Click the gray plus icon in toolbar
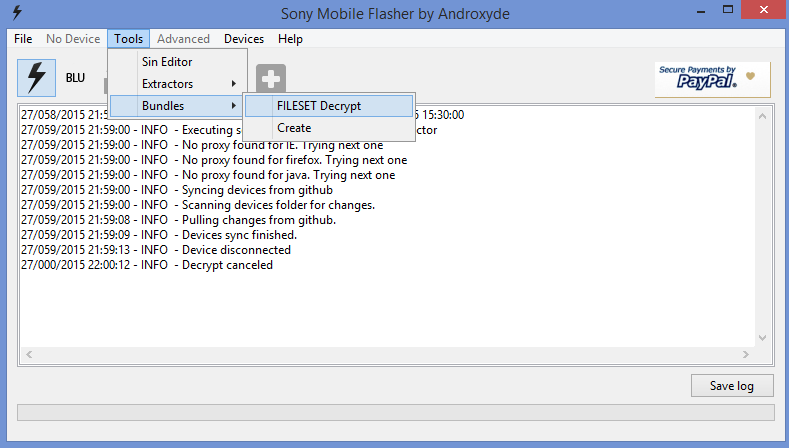Viewport: 789px width, 448px height. pos(271,79)
